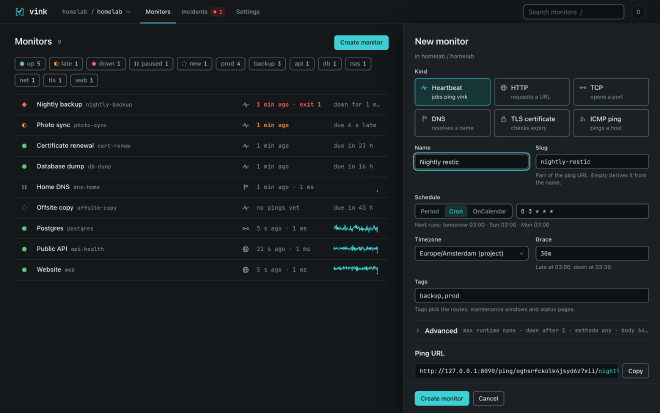Viewport: 660px width, 413px height.
Task: Click the Create monitor button above the list
Action: (x=361, y=43)
